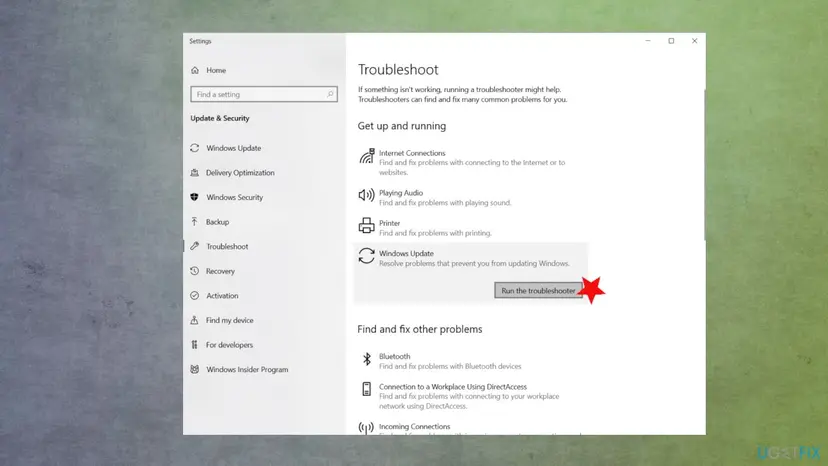Click the Settings window vertical scrollbar
The image size is (828, 466).
704,165
